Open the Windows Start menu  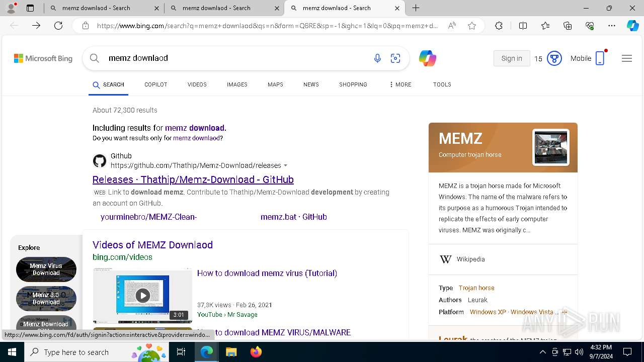pyautogui.click(x=12, y=352)
